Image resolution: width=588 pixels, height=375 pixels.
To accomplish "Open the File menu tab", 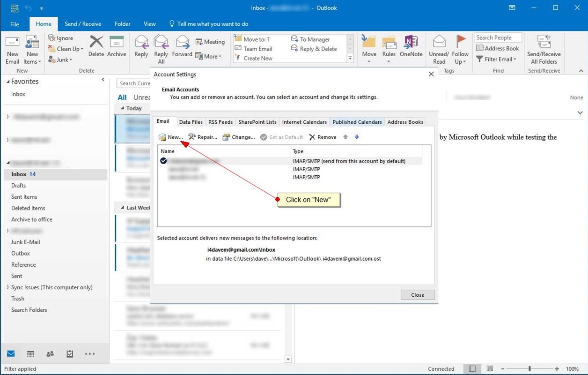I will (15, 24).
